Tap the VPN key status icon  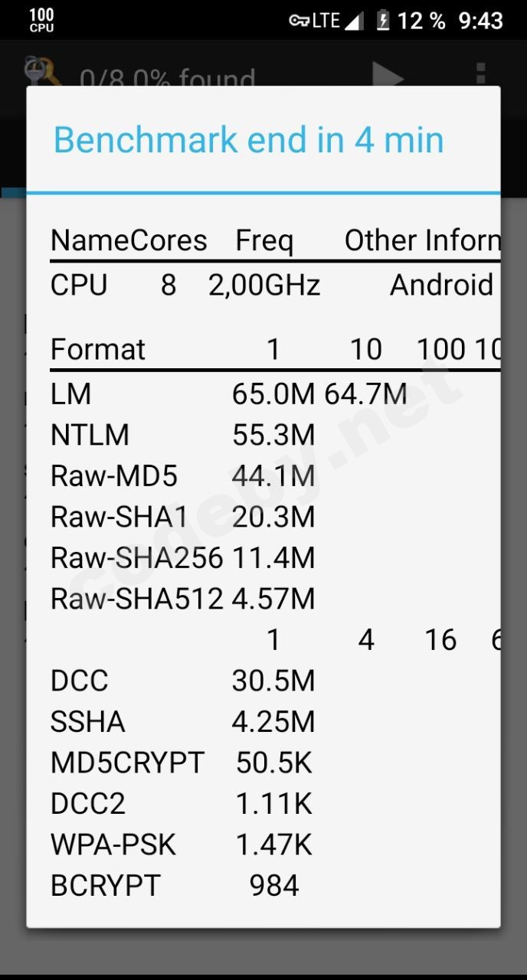(x=299, y=21)
